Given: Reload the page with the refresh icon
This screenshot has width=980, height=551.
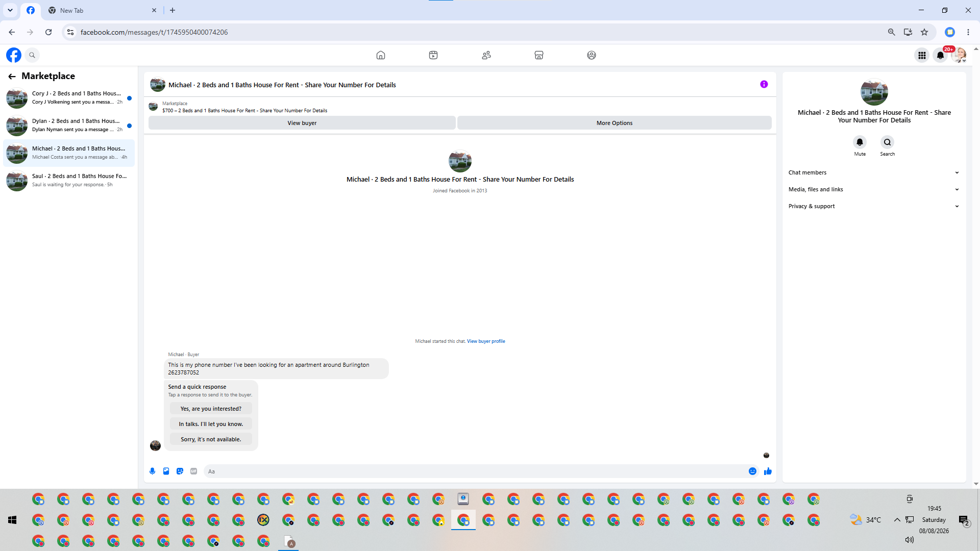Looking at the screenshot, I should 48,32.
